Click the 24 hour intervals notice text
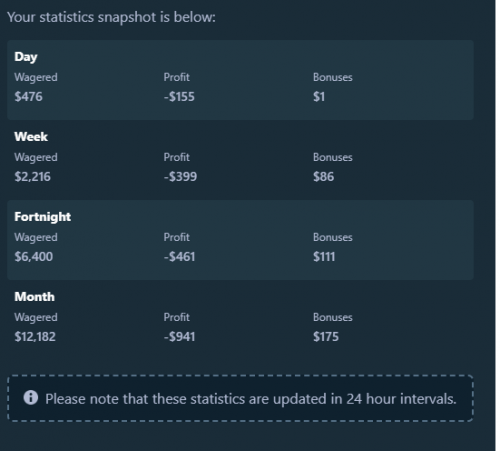Viewport: 500px width, 451px height. 251,399
